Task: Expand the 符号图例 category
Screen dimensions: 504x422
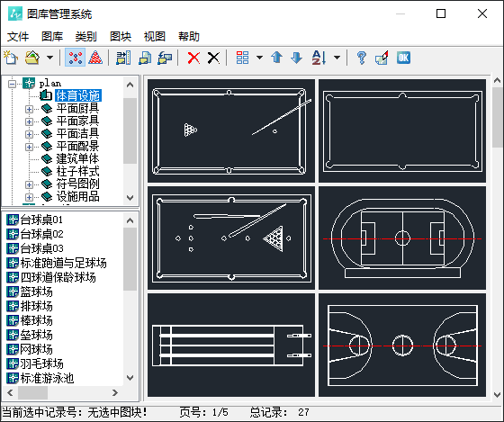Action: (29, 184)
